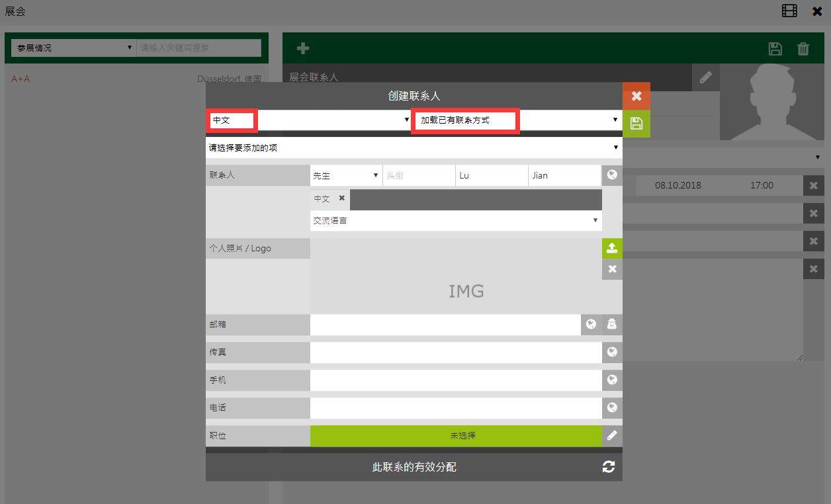This screenshot has height=504, width=831.
Task: Click the refresh icon on the bottom bar
Action: tap(609, 467)
